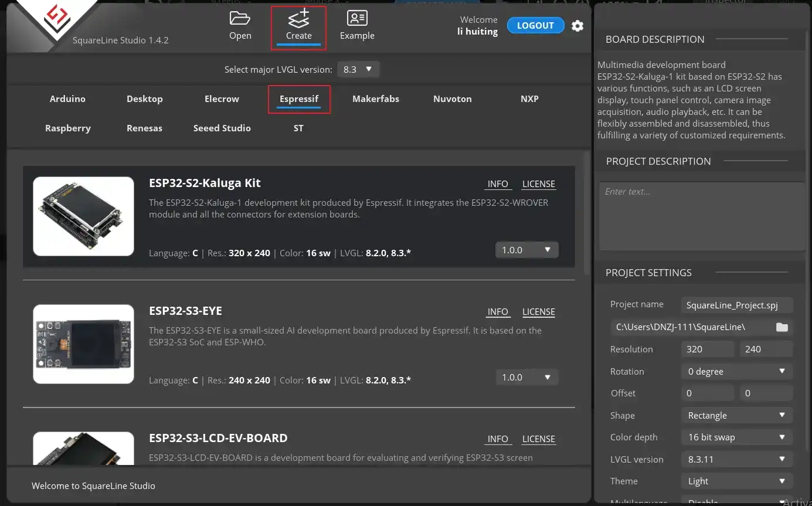
Task: Select the Nuvoton vendor tab
Action: pyautogui.click(x=452, y=99)
